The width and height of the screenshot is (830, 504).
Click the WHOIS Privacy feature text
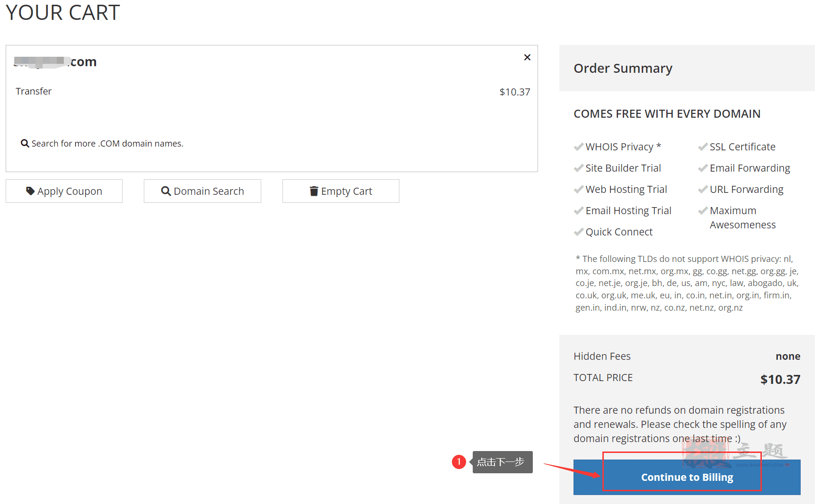click(x=623, y=147)
